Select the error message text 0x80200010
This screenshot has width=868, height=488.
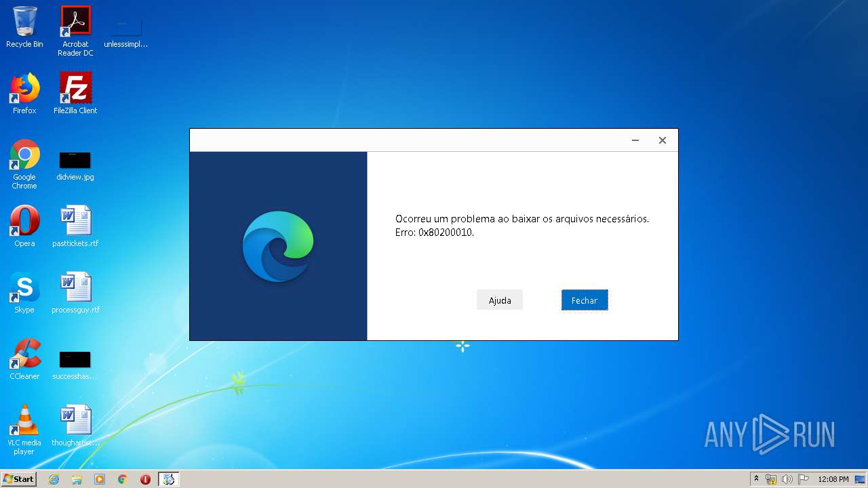pos(446,232)
